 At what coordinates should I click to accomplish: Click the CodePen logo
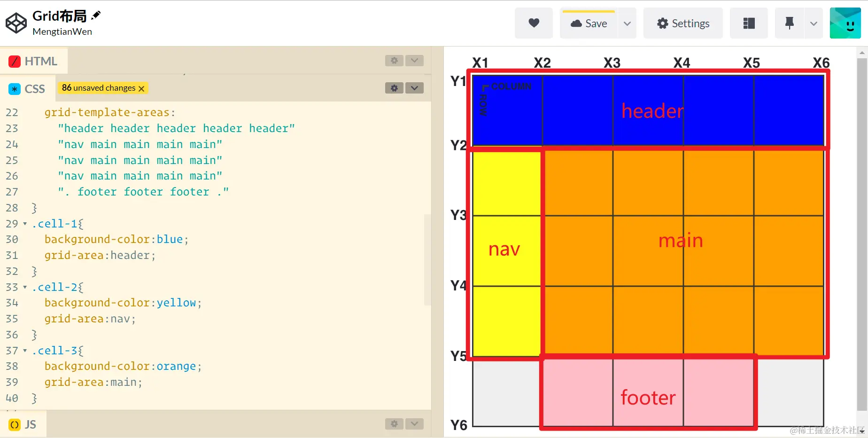[x=16, y=23]
